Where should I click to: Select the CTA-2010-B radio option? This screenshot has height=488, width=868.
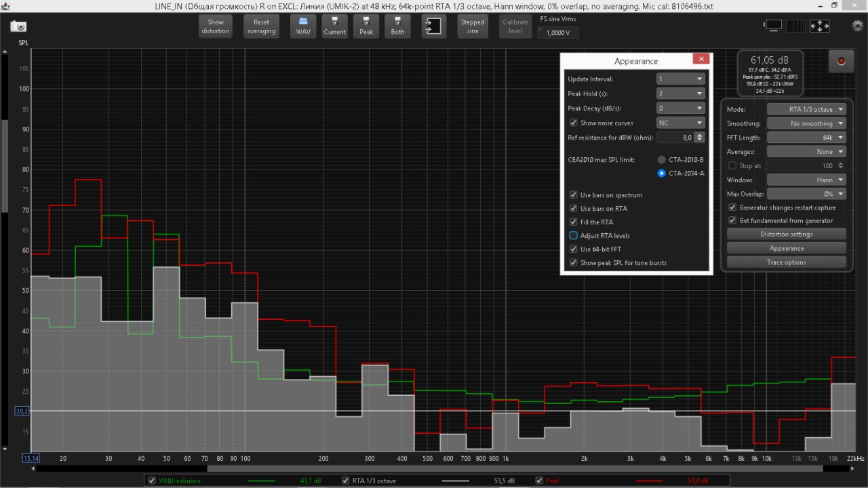tap(662, 159)
